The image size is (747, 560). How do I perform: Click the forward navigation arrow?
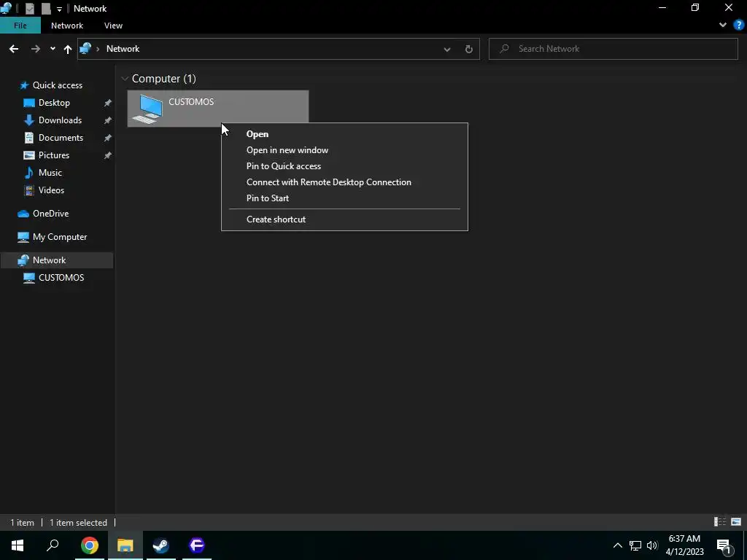pos(36,49)
